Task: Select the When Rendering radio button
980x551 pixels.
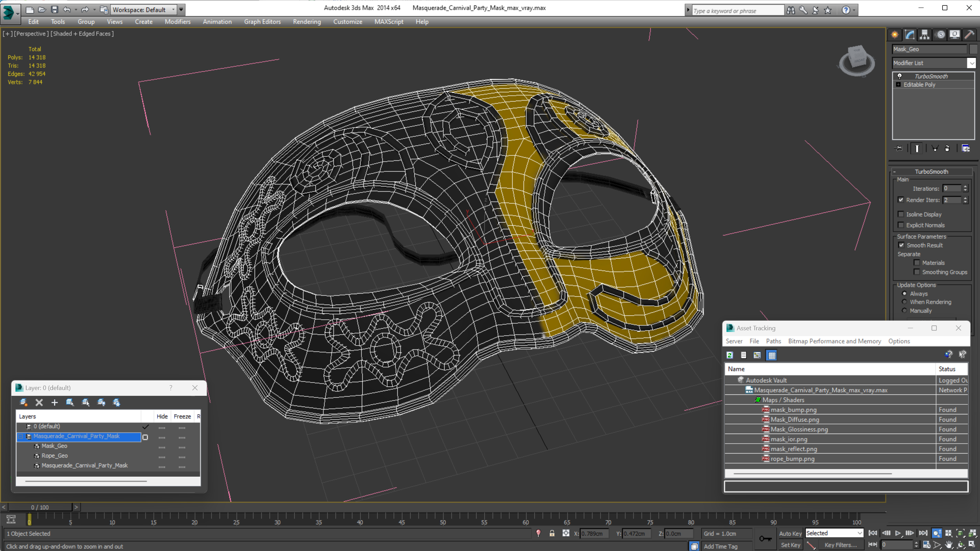Action: click(905, 301)
